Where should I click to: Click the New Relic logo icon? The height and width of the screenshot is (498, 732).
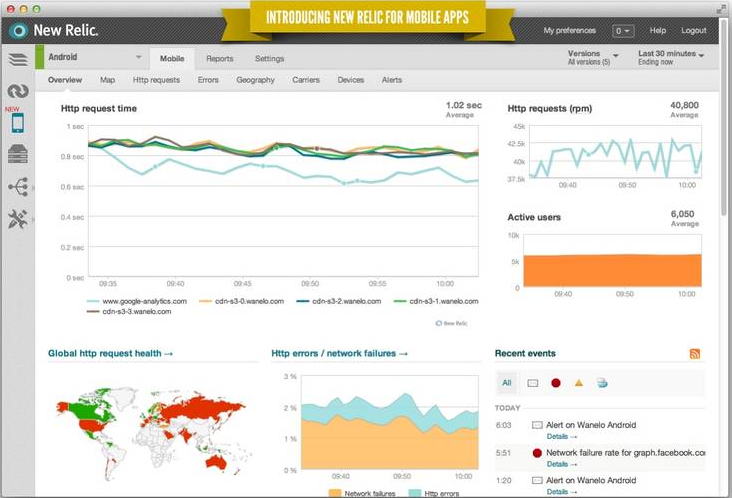(x=18, y=31)
